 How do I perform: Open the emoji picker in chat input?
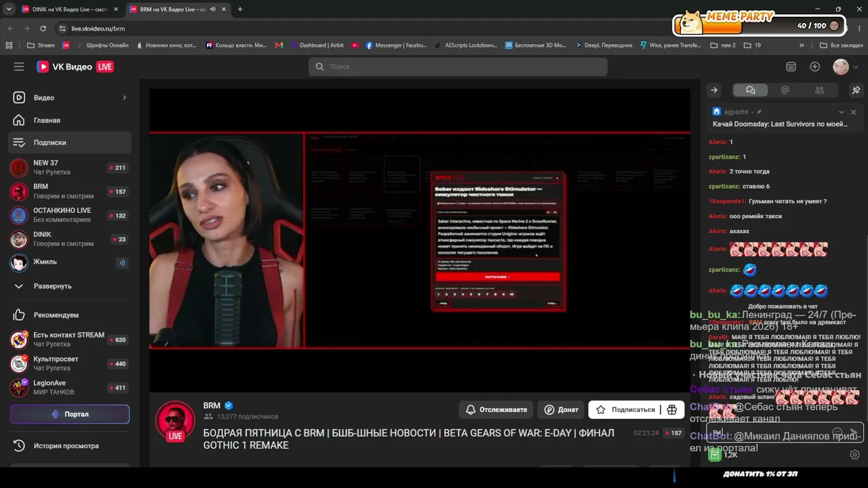click(x=837, y=432)
